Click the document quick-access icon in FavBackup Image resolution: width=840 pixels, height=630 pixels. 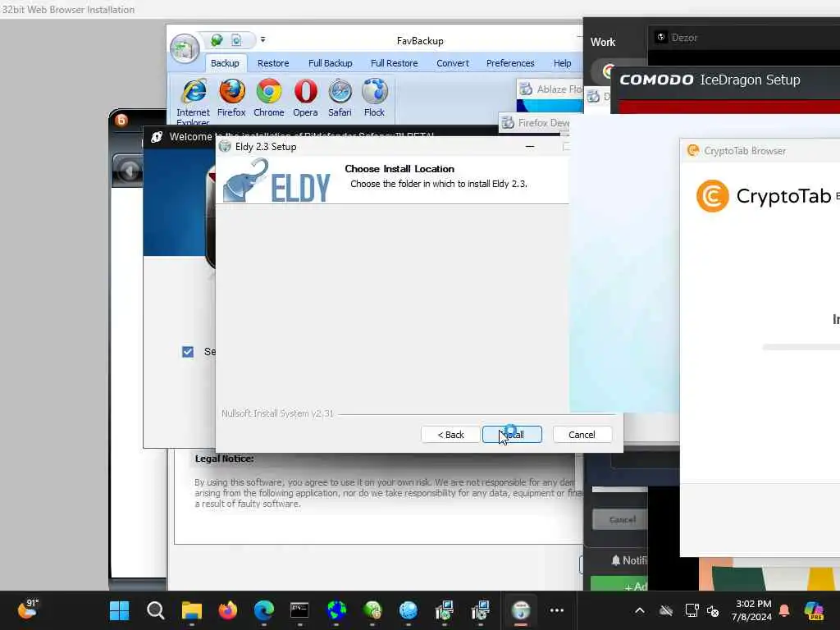point(236,40)
